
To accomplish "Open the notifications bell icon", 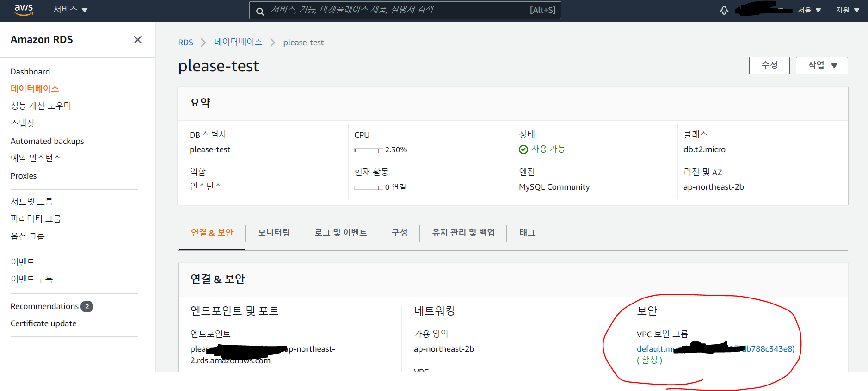I will pyautogui.click(x=724, y=10).
